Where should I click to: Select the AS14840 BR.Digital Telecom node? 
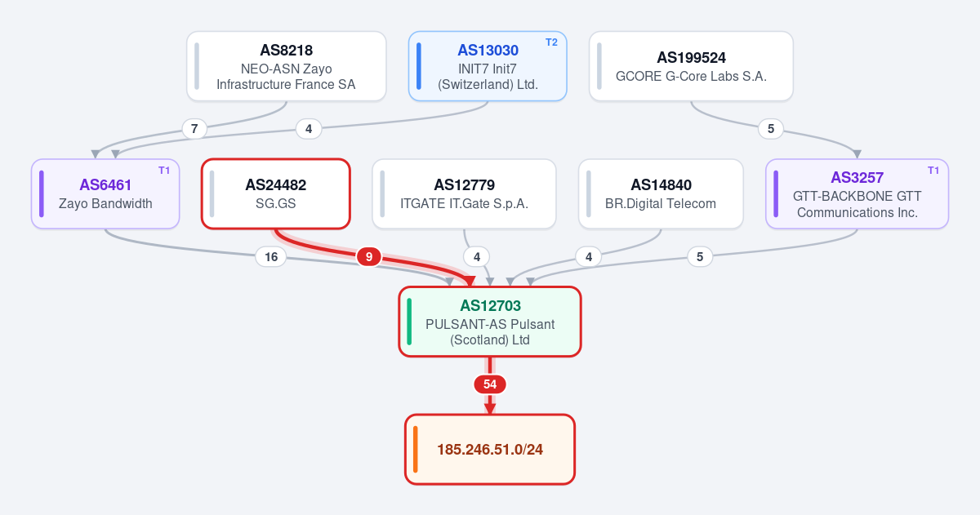[x=661, y=194]
